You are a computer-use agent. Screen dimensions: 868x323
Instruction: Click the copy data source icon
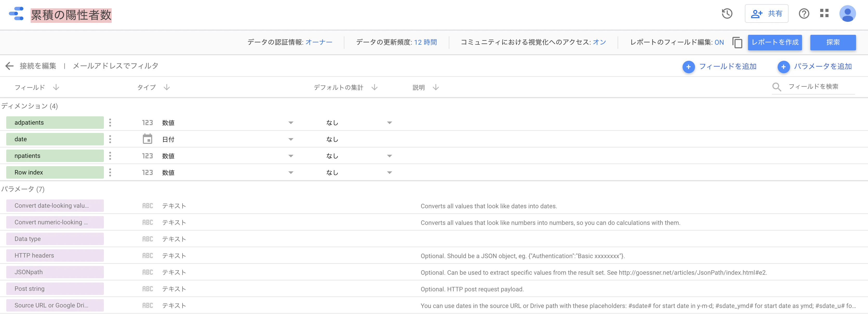(737, 42)
